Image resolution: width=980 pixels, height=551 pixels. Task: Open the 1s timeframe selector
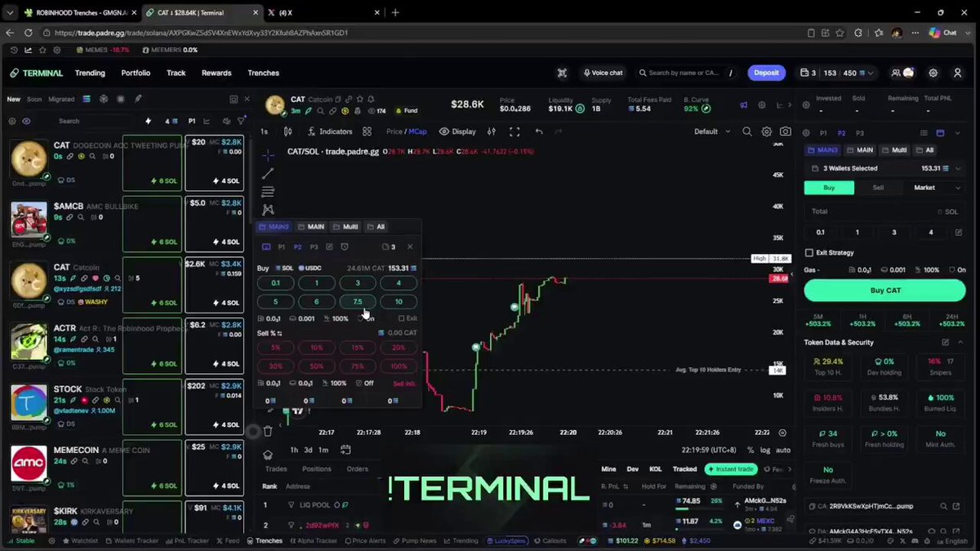pyautogui.click(x=265, y=131)
